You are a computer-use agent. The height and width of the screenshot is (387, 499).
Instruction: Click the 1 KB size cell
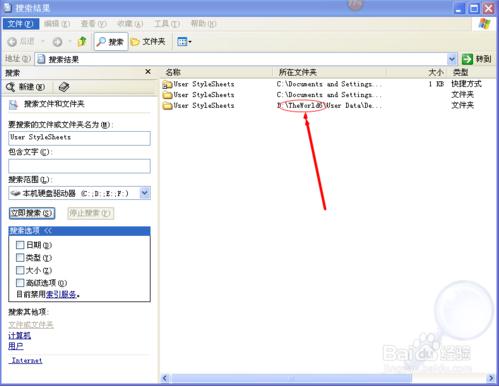click(436, 84)
